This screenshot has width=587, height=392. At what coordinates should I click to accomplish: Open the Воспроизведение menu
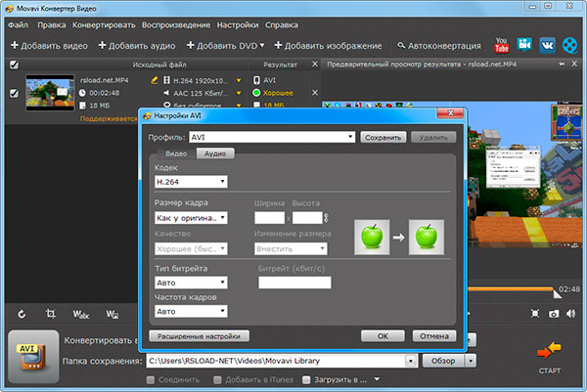coord(176,25)
